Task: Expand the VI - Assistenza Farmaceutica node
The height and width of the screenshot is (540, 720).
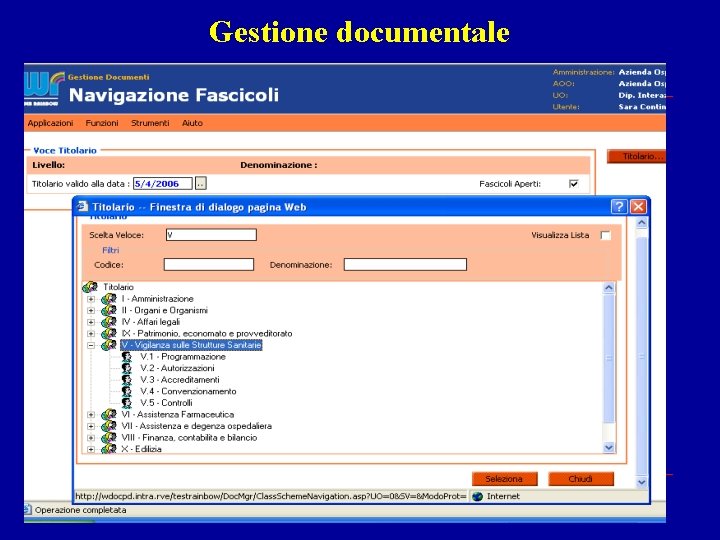Action: [x=91, y=415]
